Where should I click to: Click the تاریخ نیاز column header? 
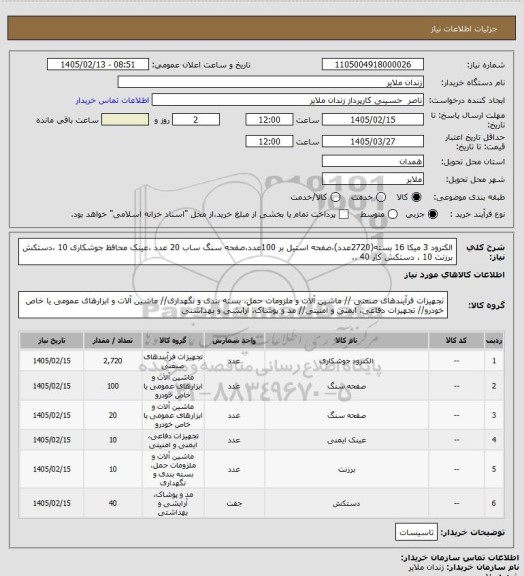(x=52, y=341)
